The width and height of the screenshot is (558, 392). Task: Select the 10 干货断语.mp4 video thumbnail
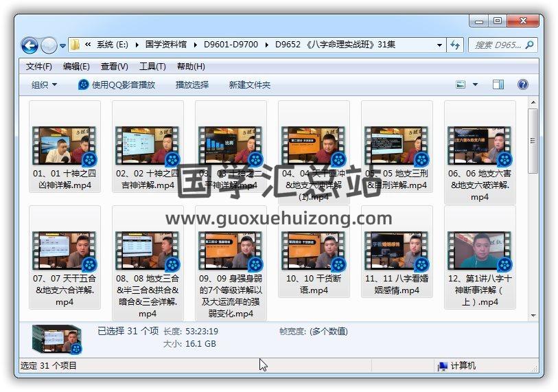pos(314,250)
